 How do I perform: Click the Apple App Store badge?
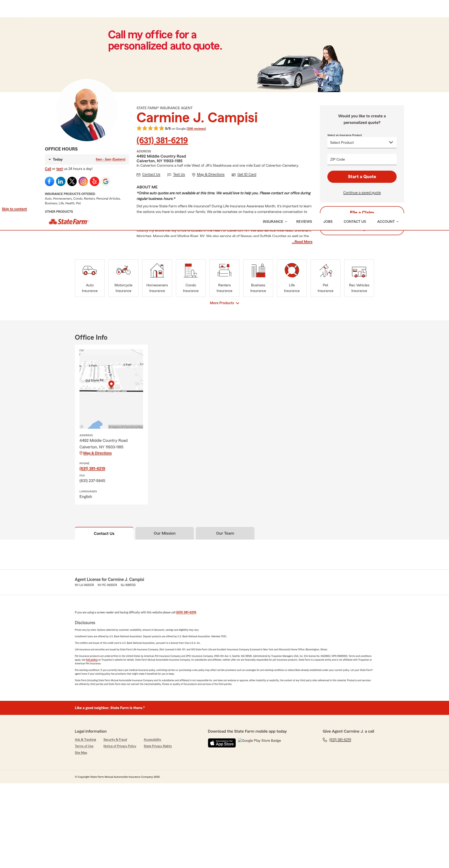(x=222, y=743)
